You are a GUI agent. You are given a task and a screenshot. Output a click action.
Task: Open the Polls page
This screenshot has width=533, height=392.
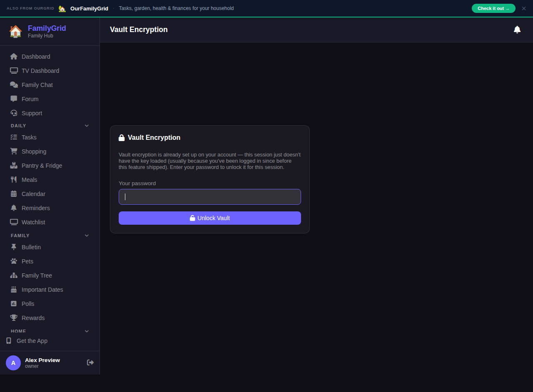point(50,304)
